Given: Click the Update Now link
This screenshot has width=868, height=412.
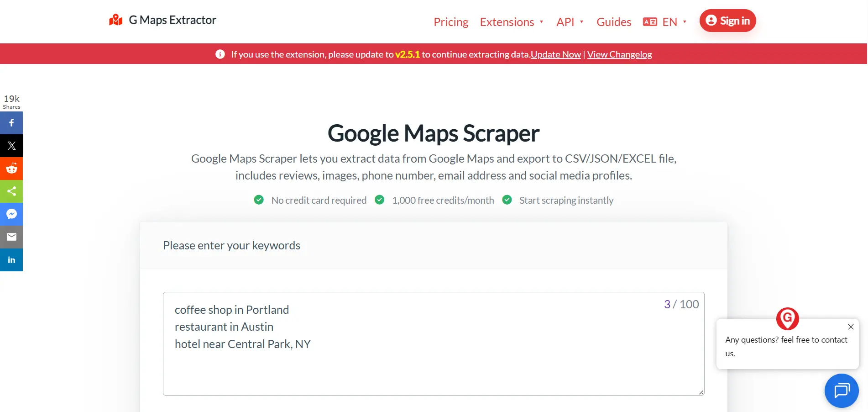Looking at the screenshot, I should [555, 54].
